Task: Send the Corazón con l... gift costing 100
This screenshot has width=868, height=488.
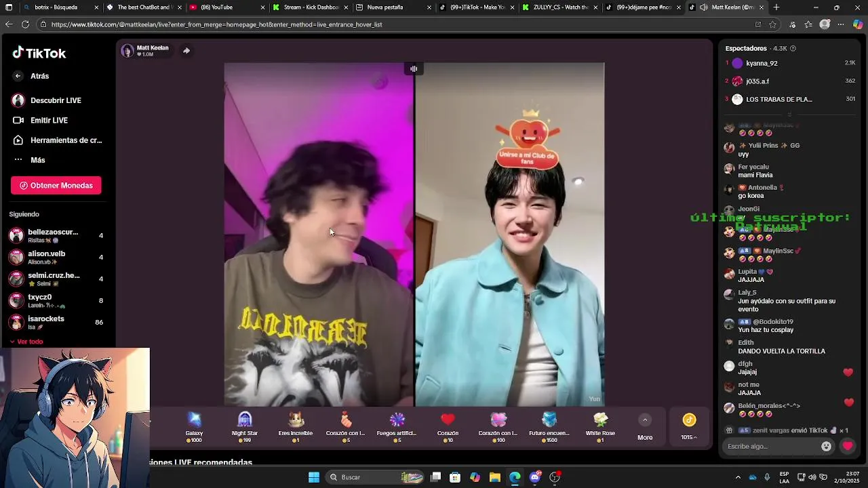Action: click(x=498, y=427)
